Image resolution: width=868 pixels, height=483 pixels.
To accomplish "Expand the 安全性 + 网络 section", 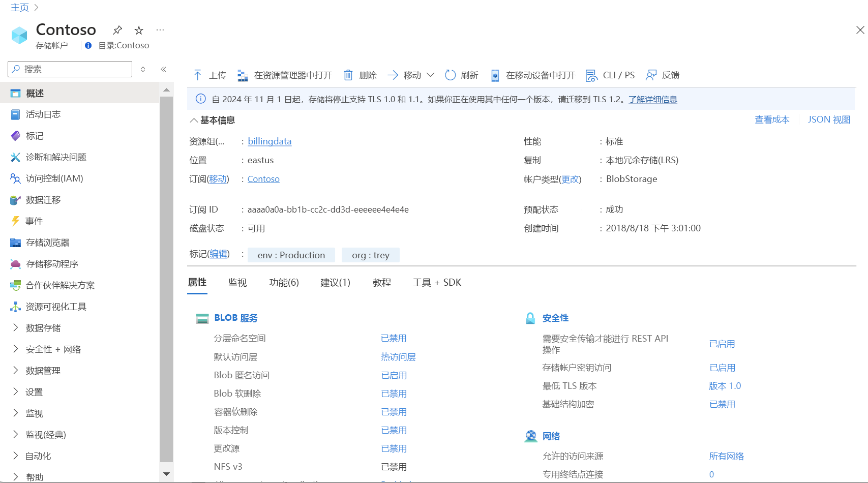I will pyautogui.click(x=15, y=349).
